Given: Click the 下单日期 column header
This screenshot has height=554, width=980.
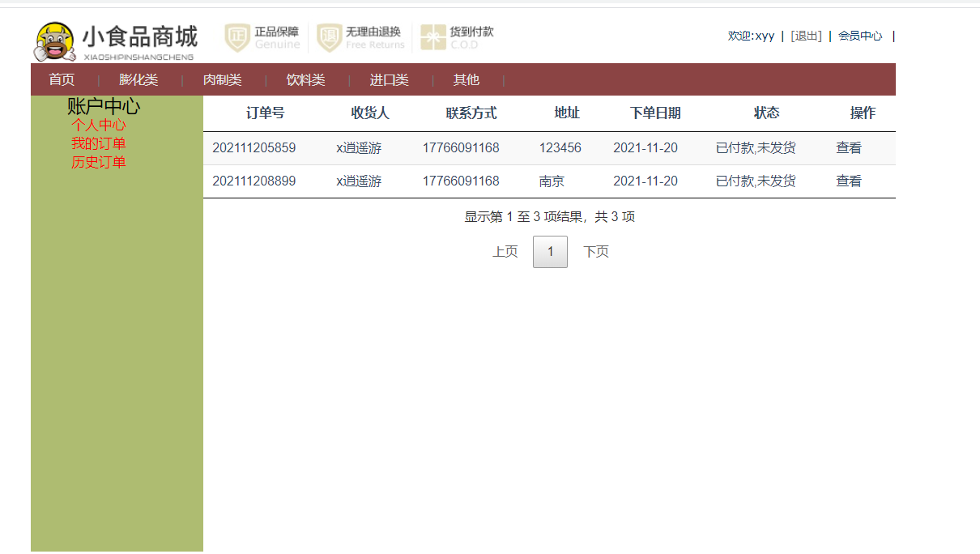Looking at the screenshot, I should (655, 113).
